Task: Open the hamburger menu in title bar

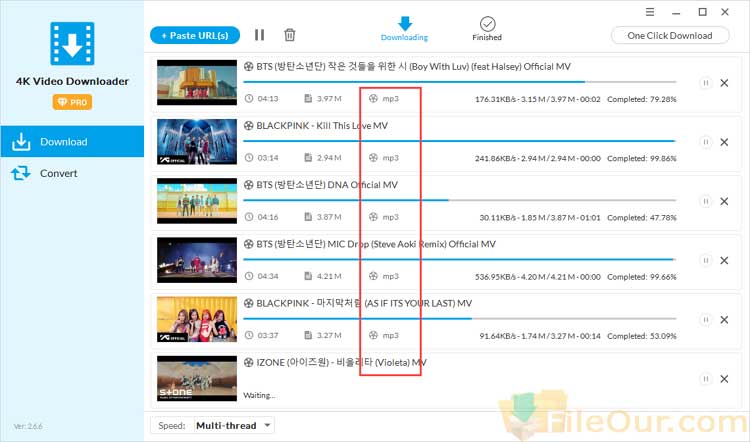Action: pos(650,12)
